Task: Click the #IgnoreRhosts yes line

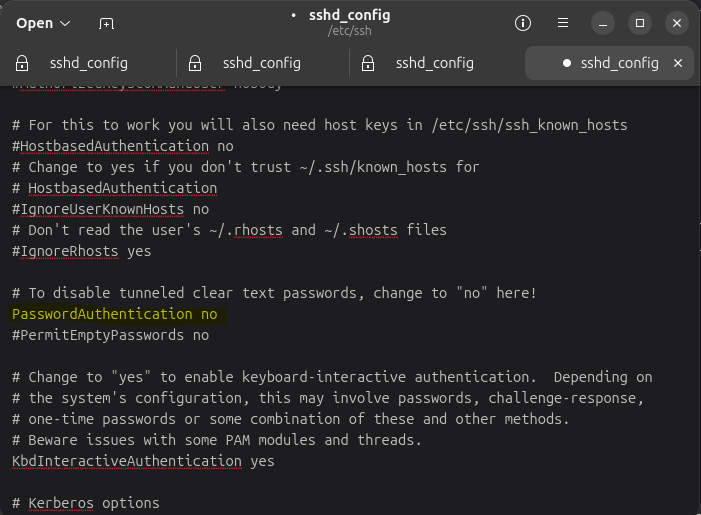Action: (x=81, y=251)
